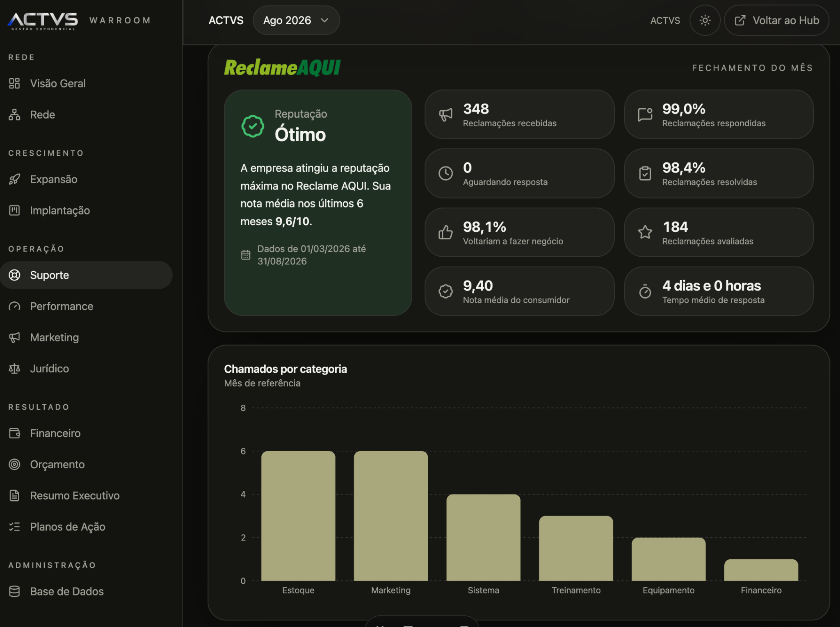
Task: Click the Ótimo reputation text
Action: (300, 135)
